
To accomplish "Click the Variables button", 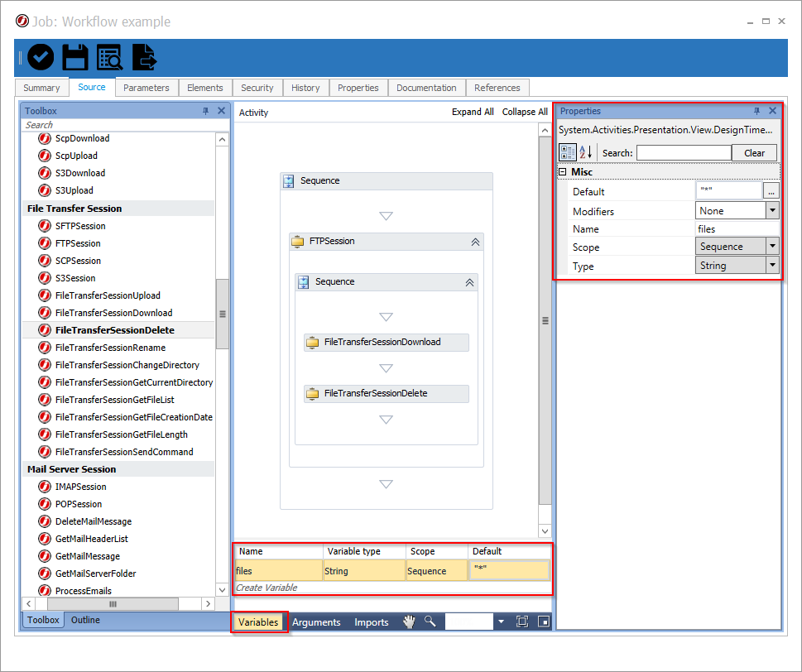I will [258, 622].
